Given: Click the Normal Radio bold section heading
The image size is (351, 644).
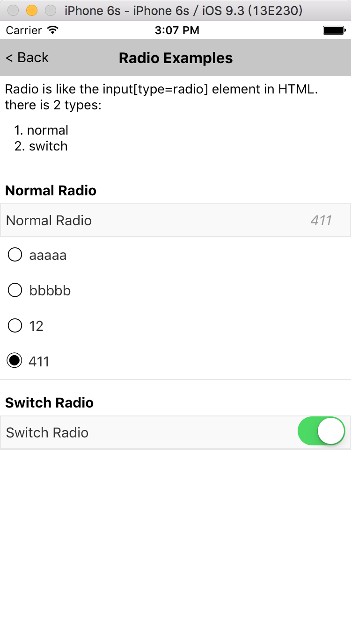Looking at the screenshot, I should pyautogui.click(x=51, y=191).
